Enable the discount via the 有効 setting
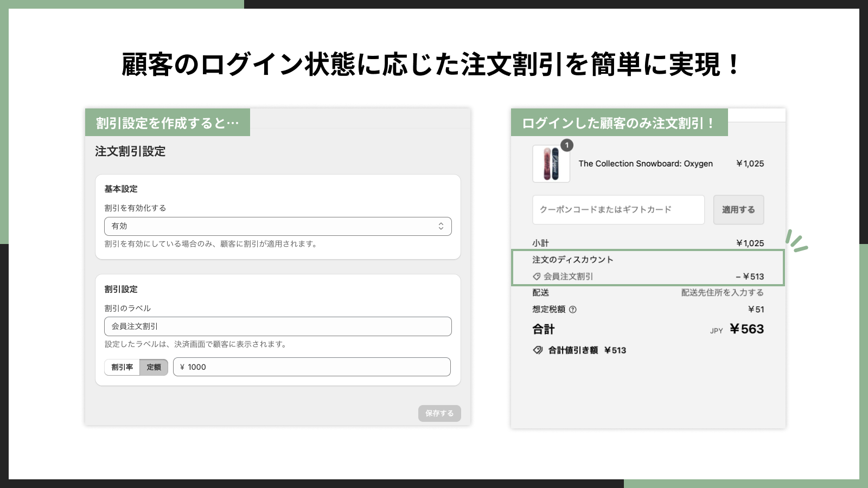 point(278,226)
